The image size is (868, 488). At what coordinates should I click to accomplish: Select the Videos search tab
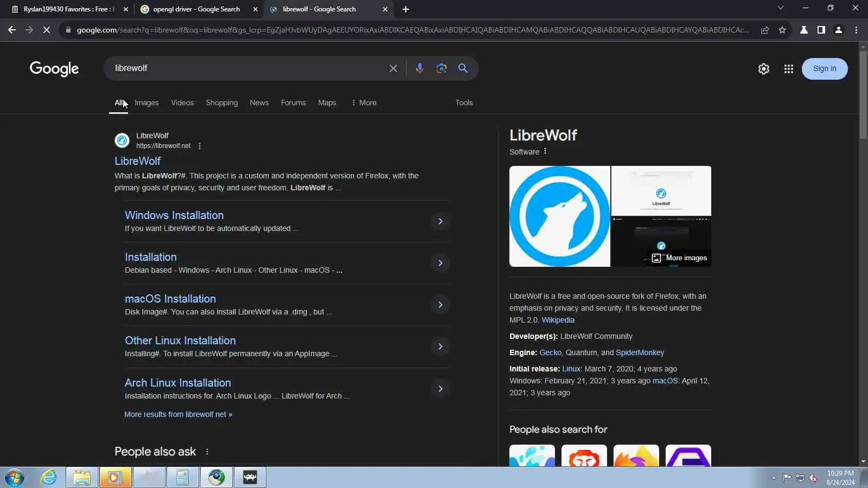(x=182, y=102)
